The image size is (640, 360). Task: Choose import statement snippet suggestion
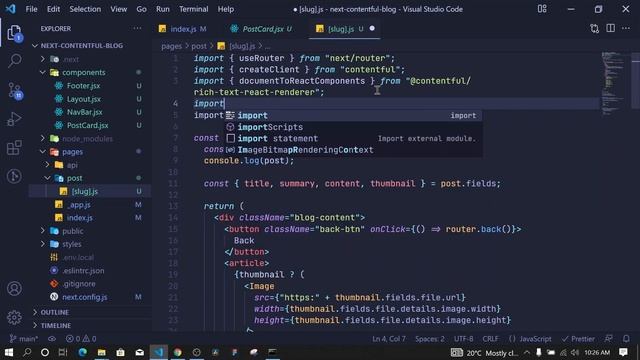353,138
